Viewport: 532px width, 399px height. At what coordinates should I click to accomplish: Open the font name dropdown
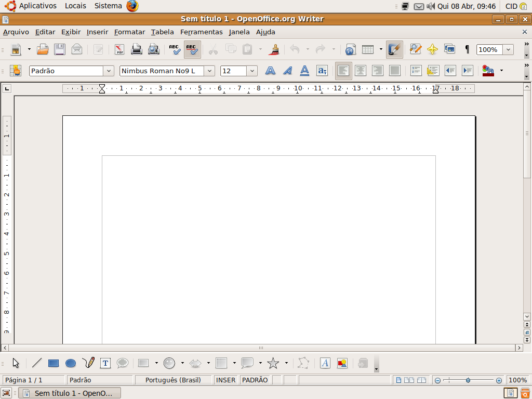tap(209, 71)
